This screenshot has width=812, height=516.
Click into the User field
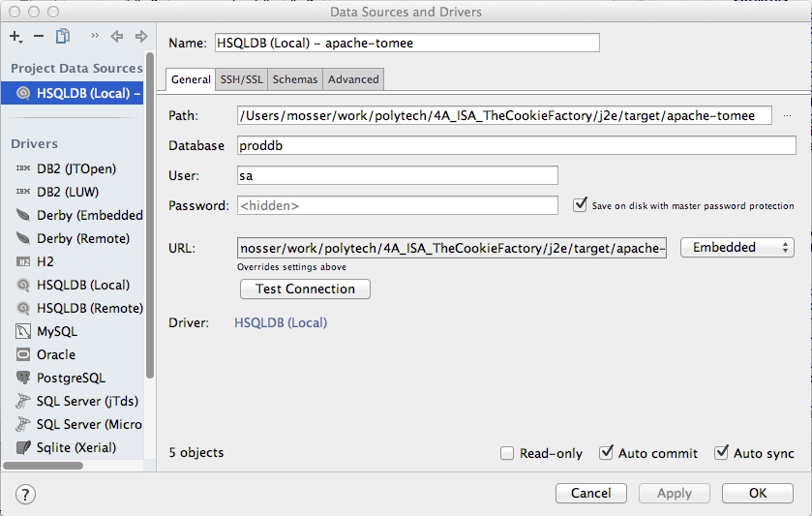(398, 175)
